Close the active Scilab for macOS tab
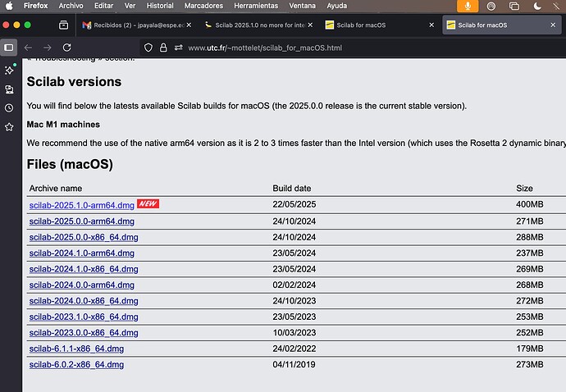 pyautogui.click(x=553, y=25)
